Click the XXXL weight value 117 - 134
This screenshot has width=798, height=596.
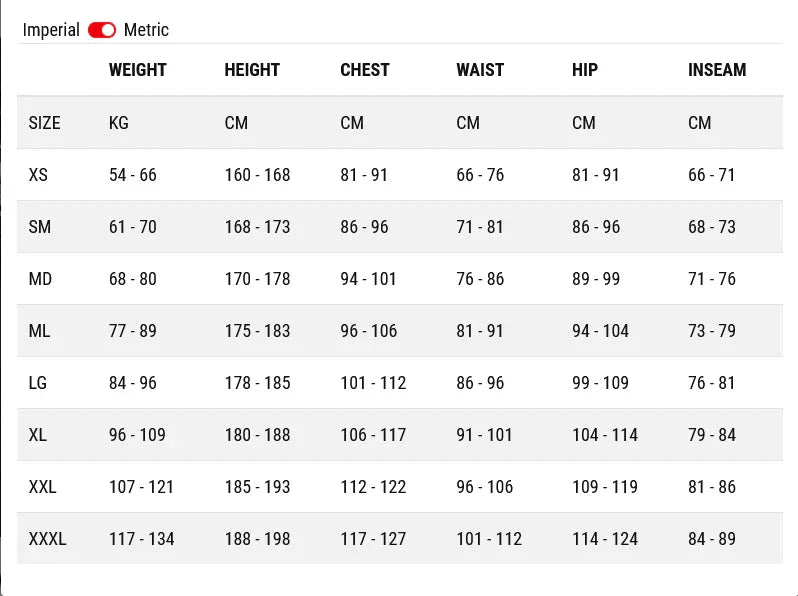(x=141, y=539)
